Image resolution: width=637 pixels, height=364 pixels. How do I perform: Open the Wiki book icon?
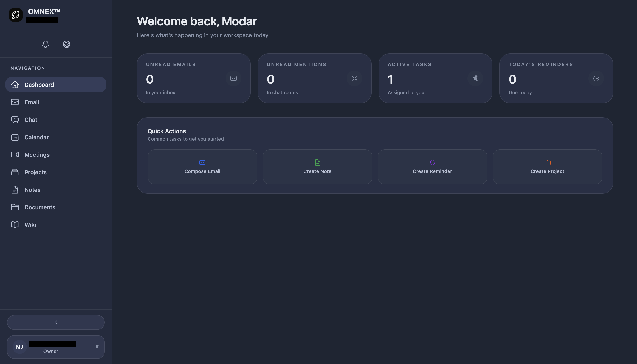(x=15, y=224)
